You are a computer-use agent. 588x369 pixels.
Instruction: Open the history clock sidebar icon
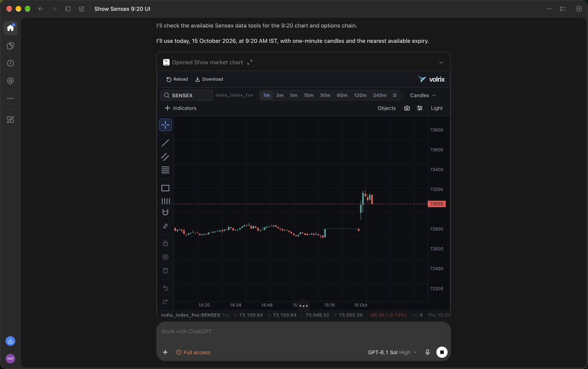10,63
